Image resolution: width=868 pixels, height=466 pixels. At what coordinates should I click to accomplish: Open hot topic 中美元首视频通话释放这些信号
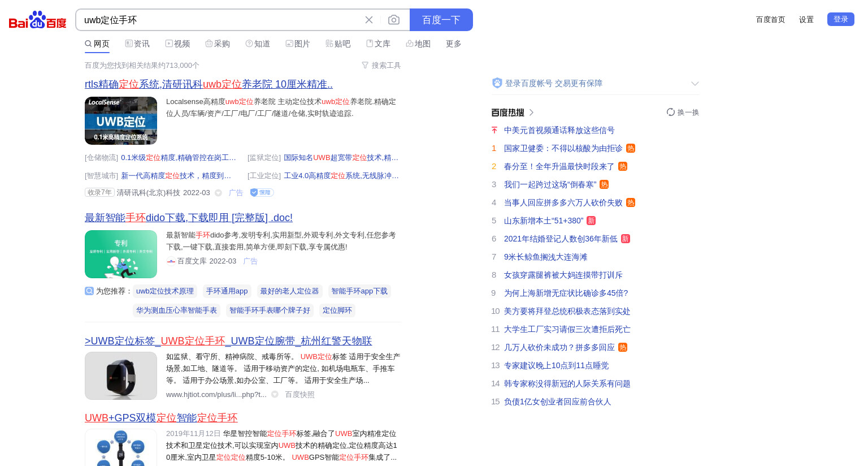[559, 131]
